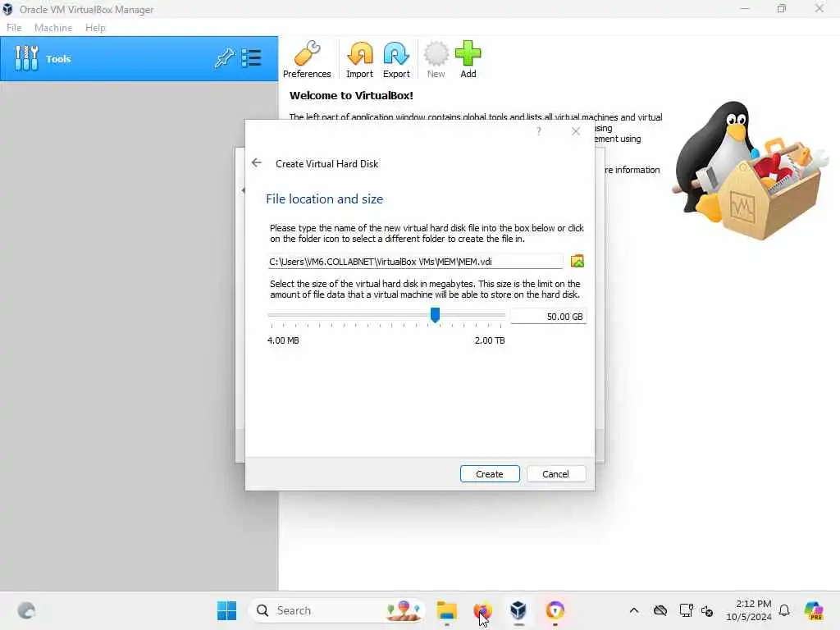Click the rounded icon at taskbar's left end
Viewport: 840px width, 630px height.
pyautogui.click(x=26, y=610)
